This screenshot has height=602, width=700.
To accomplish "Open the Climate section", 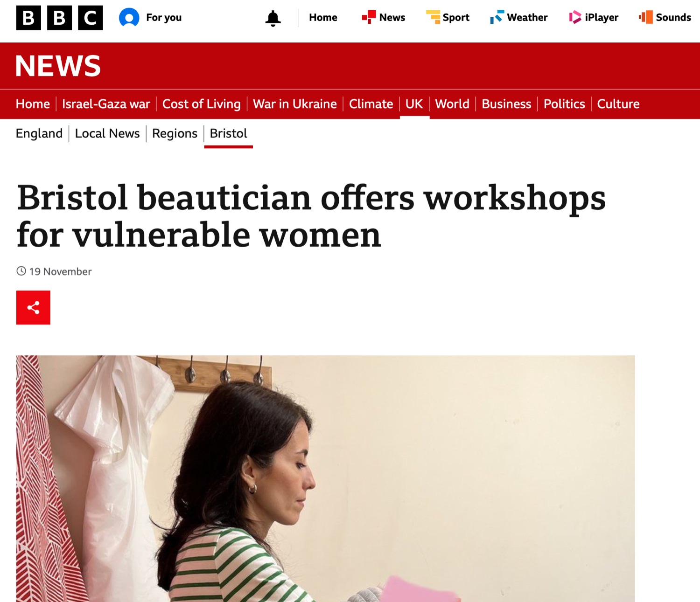I will tap(371, 104).
